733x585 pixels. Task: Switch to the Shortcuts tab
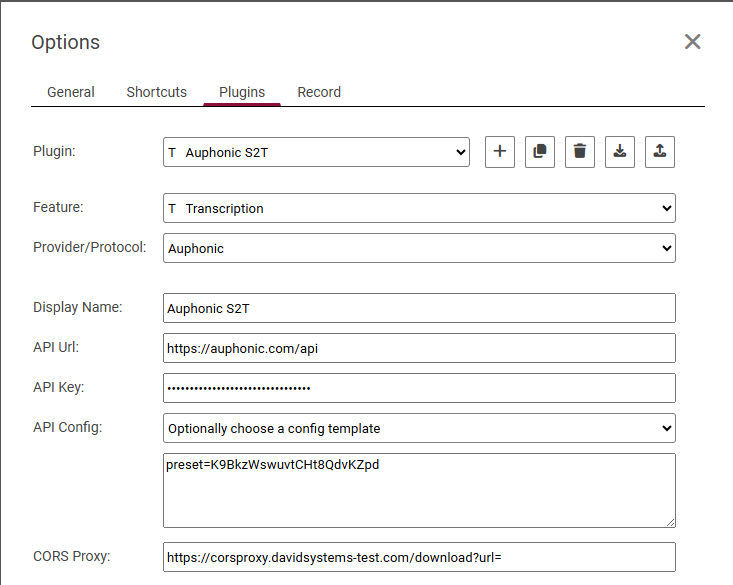pos(157,92)
